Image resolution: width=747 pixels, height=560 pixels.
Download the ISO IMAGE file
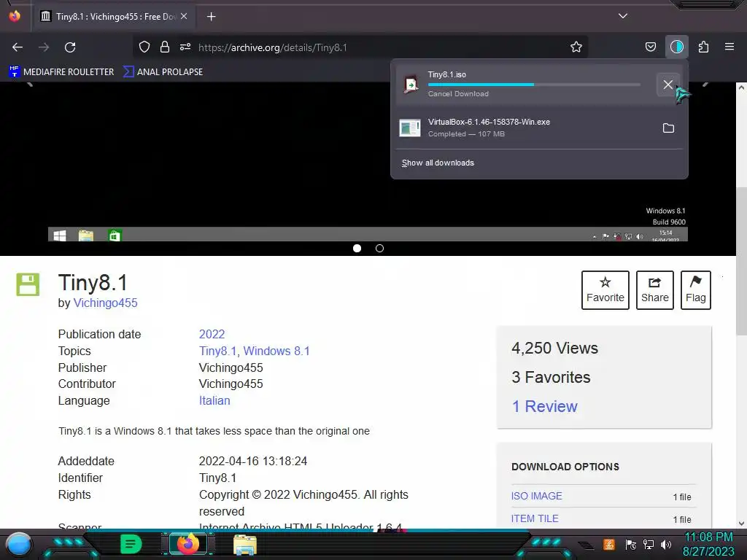pos(536,496)
